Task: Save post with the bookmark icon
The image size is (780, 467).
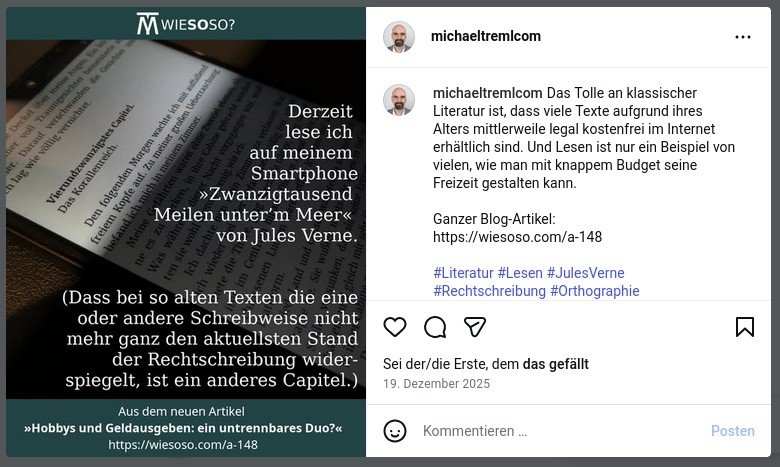Action: [745, 327]
